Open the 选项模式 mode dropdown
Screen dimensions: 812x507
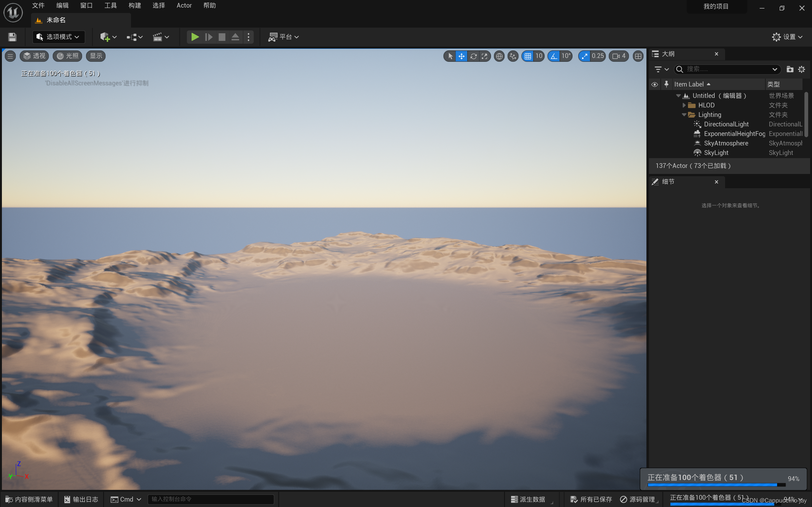pyautogui.click(x=58, y=37)
